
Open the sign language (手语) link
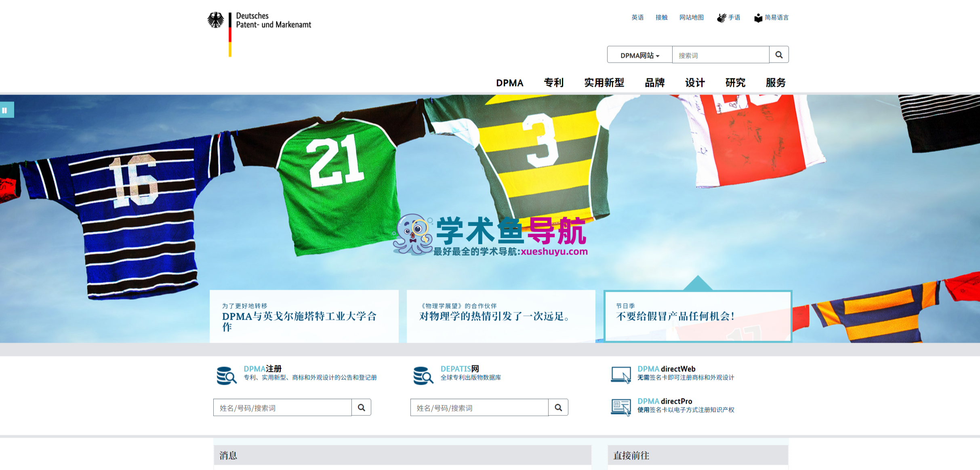point(729,17)
